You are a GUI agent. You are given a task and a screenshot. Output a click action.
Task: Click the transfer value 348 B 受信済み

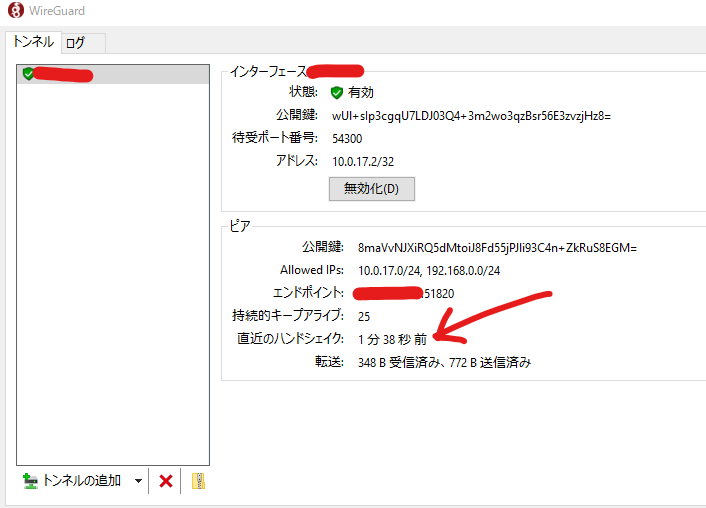click(x=398, y=363)
